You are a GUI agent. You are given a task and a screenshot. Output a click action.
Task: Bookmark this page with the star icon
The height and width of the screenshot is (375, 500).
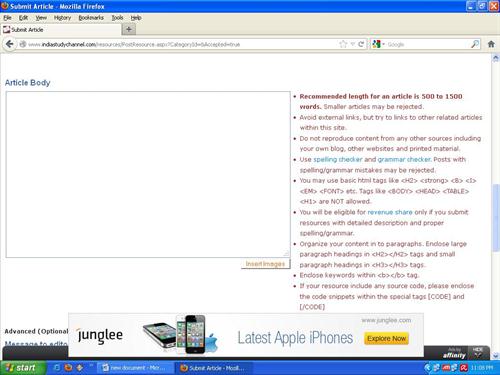click(x=343, y=44)
